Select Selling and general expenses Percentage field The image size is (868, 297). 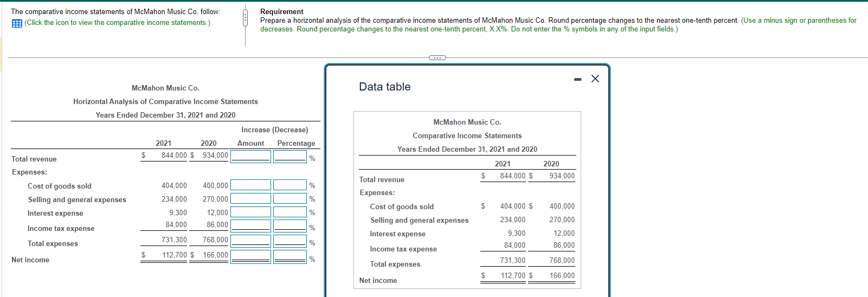pos(290,198)
